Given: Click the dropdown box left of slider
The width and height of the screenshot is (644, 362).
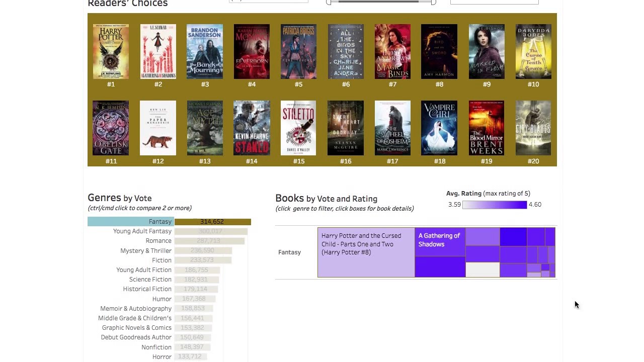Looking at the screenshot, I should 269,1.
